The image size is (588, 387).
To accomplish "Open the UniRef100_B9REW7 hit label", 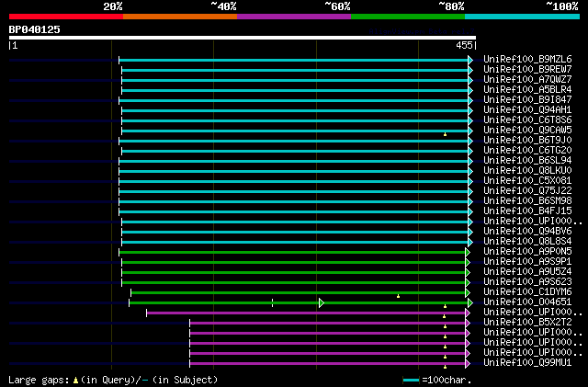I will (527, 70).
